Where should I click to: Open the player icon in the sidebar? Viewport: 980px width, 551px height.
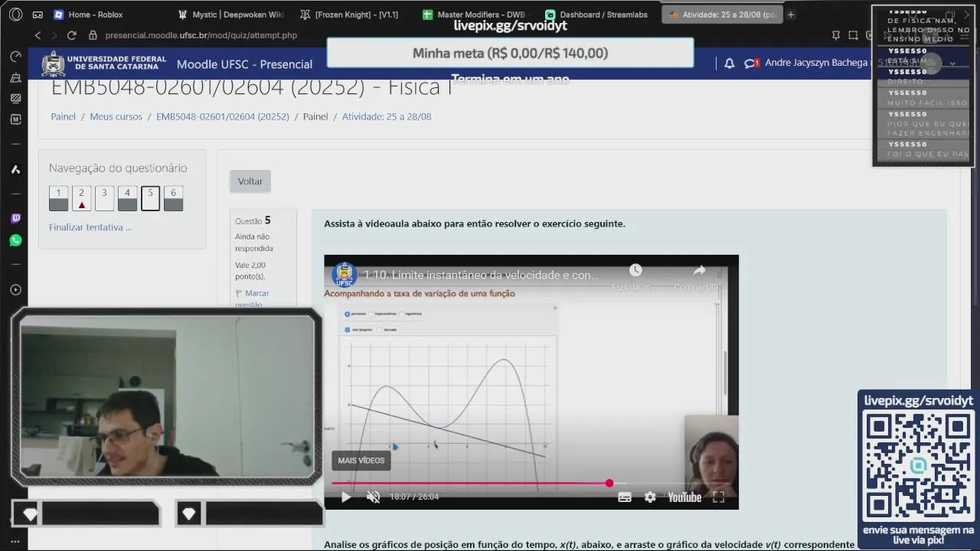tap(15, 290)
